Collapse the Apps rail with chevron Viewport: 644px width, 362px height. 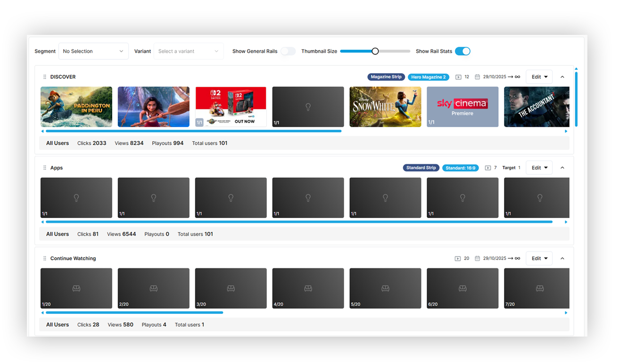562,168
